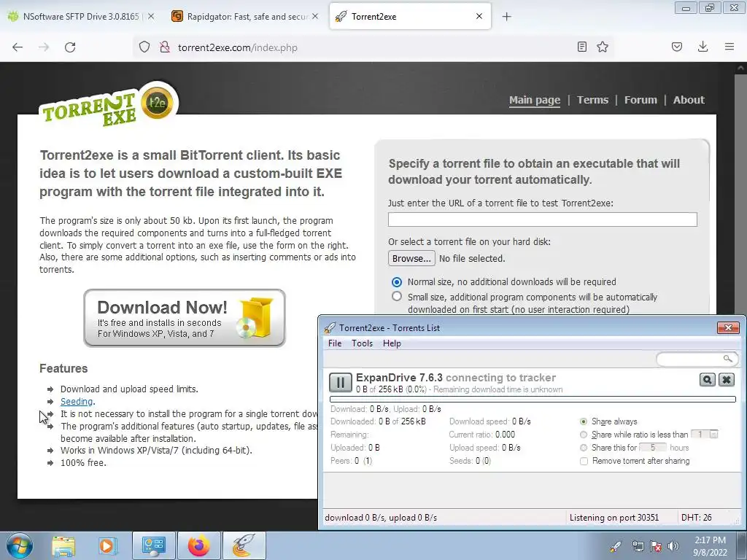Click the insecure connection lock icon
This screenshot has height=560, width=747.
coord(165,47)
